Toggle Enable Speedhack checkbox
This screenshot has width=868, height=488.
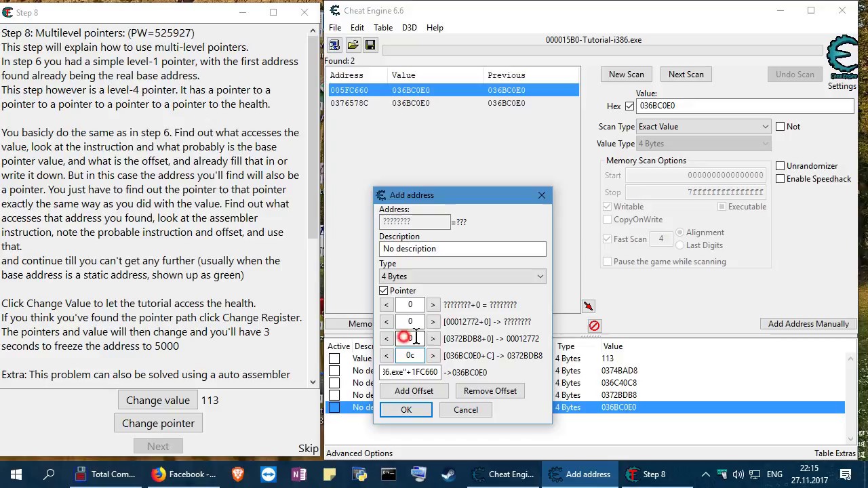[780, 179]
